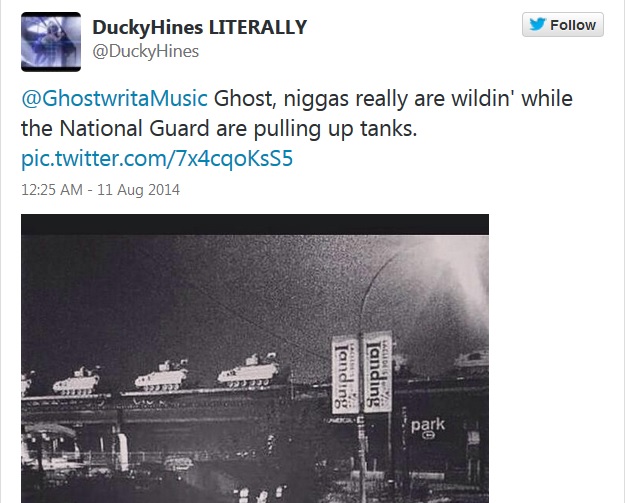Click the 'park' sign in the photo
Screen dimensions: 625x503
point(428,426)
